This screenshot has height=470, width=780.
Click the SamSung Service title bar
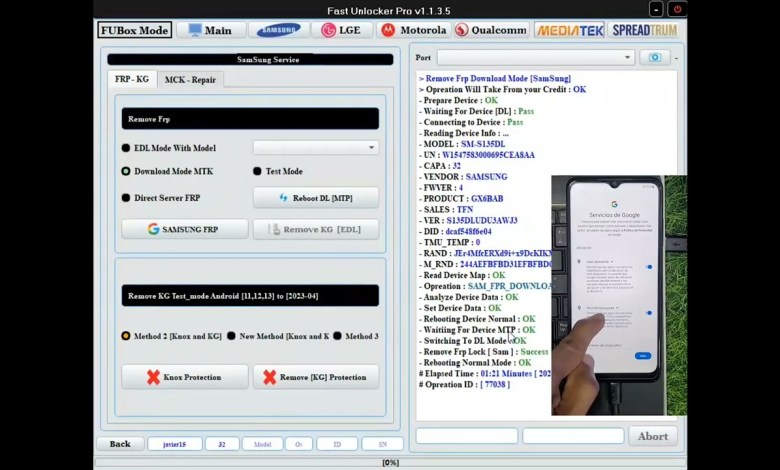click(250, 60)
